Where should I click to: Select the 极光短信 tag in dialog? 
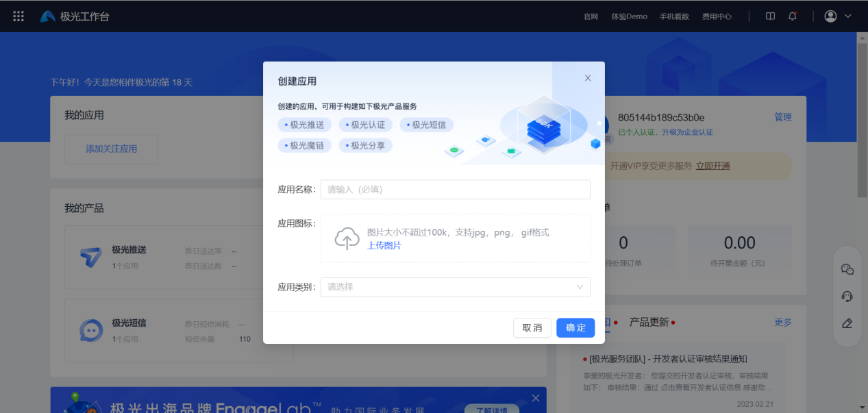(427, 125)
